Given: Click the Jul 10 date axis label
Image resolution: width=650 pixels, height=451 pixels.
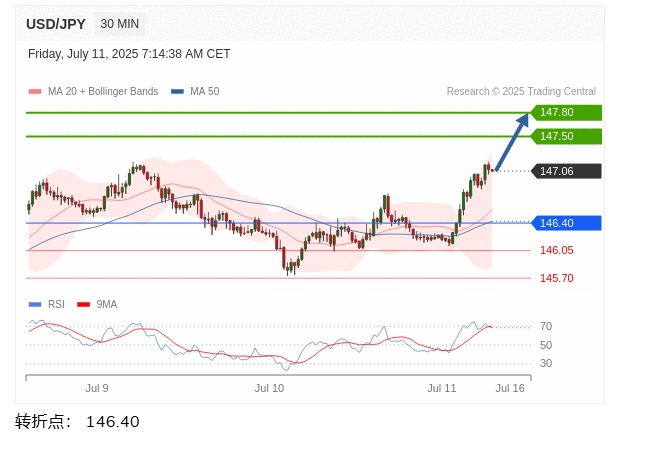Looking at the screenshot, I should tap(269, 388).
